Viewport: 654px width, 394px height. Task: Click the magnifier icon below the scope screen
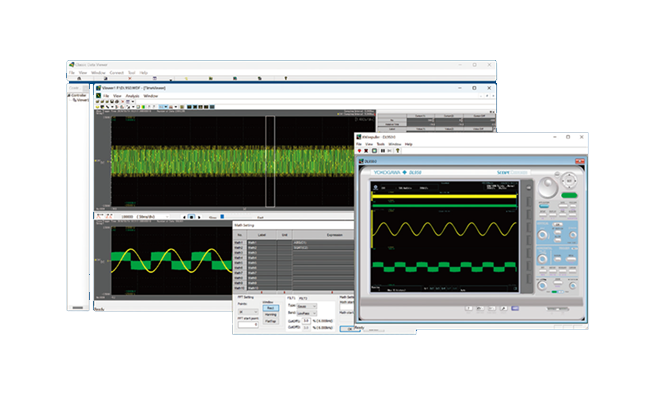point(503,308)
